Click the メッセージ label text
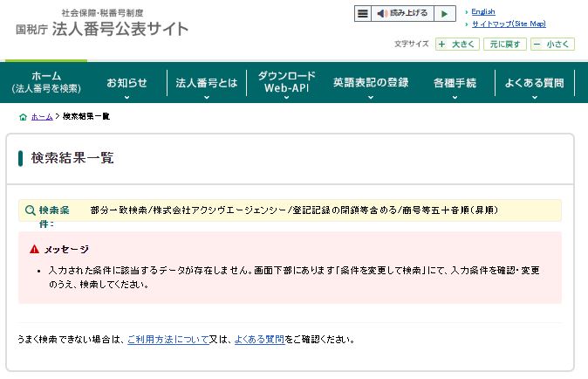 pos(66,250)
